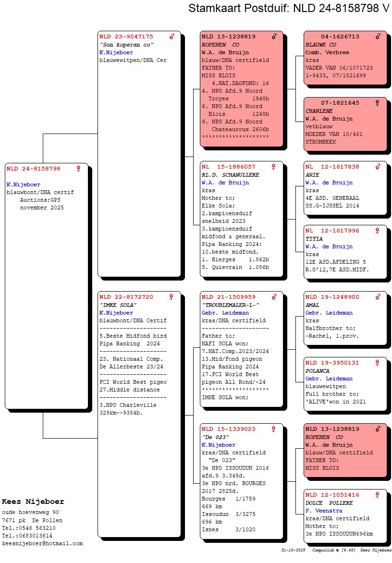Screen dimensions: 392x563
Task: Select ring number NLD 22-8172720
Action: [x=126, y=297]
